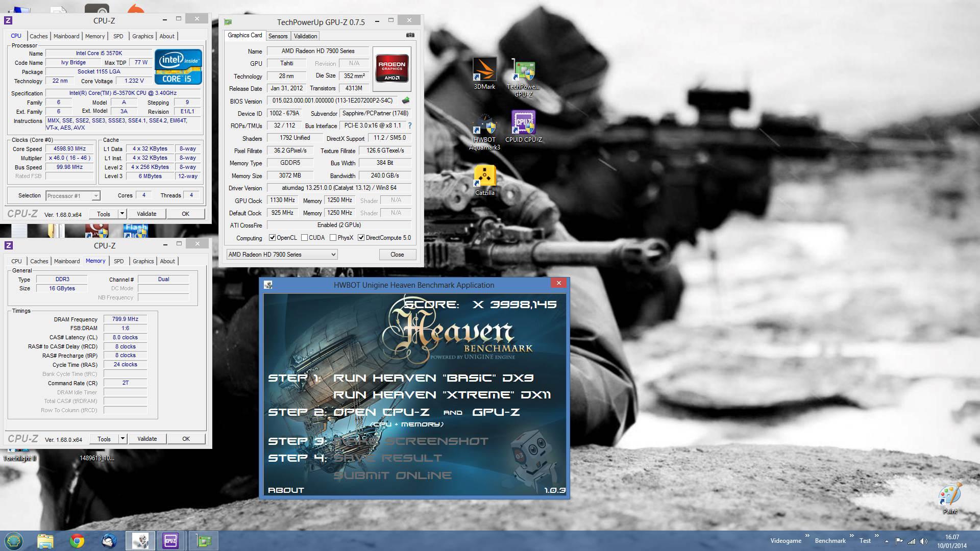The width and height of the screenshot is (980, 551).
Task: Click Submit Online in HWBOT Heaven
Action: (x=393, y=475)
